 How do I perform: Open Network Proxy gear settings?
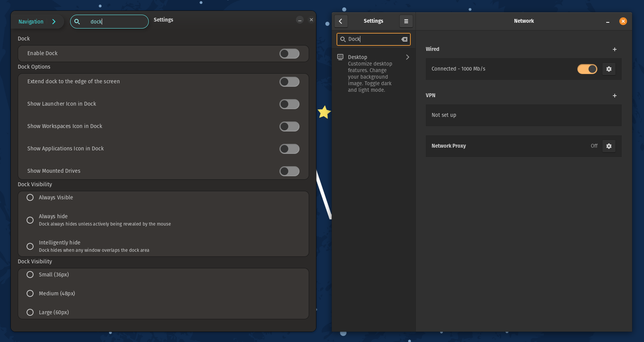click(x=609, y=146)
